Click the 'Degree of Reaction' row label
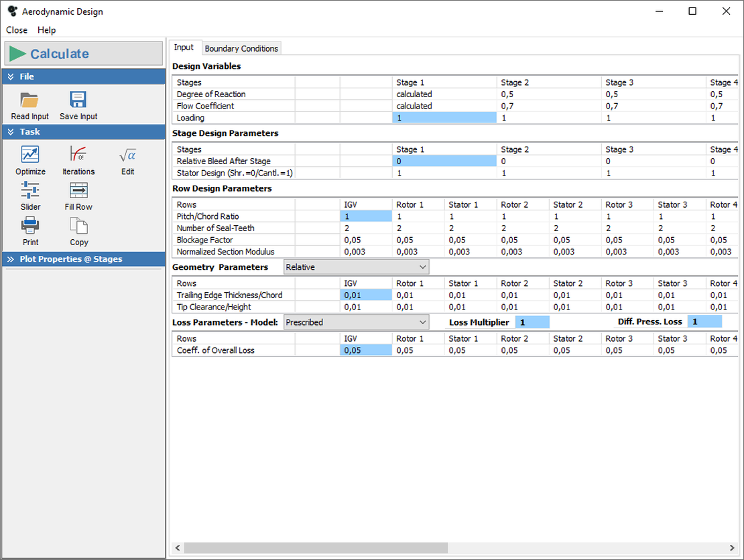744x560 pixels. coord(211,94)
